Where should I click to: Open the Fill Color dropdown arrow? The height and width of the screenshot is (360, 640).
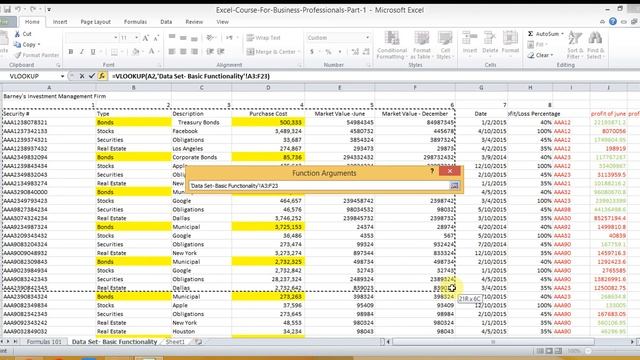[x=142, y=52]
